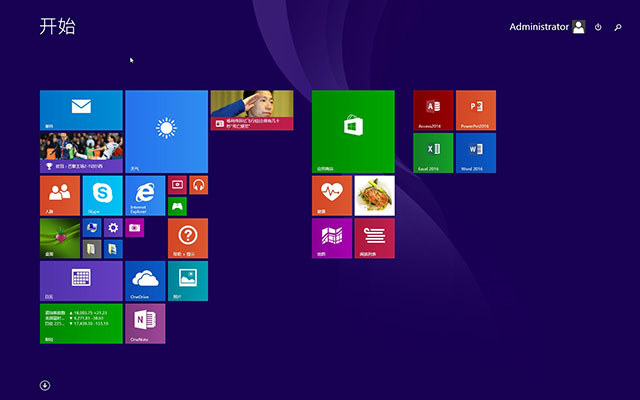This screenshot has height=400, width=640.
Task: Open PC settings gear tile
Action: (113, 227)
